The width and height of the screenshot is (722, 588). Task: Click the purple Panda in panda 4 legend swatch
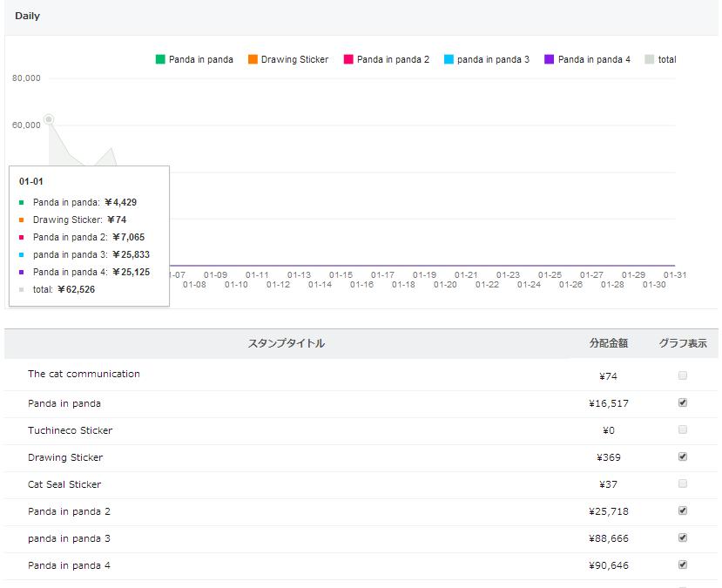550,59
